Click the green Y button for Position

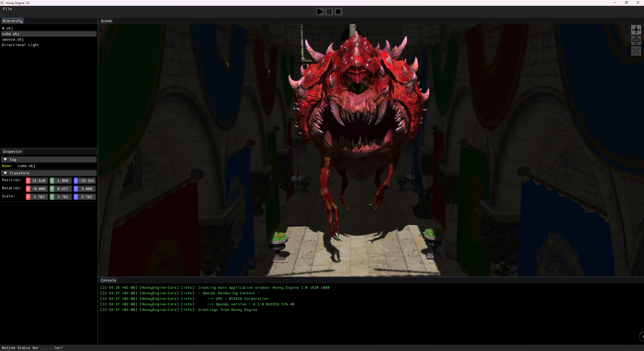[52, 181]
